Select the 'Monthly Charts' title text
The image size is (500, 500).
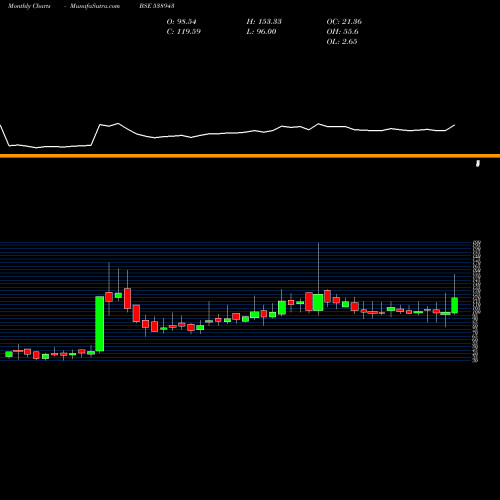click(x=29, y=6)
